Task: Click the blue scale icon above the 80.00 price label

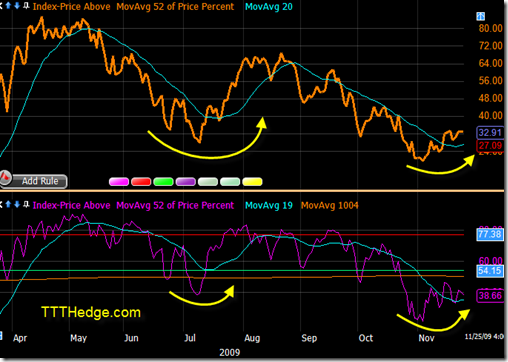Action: [x=480, y=16]
